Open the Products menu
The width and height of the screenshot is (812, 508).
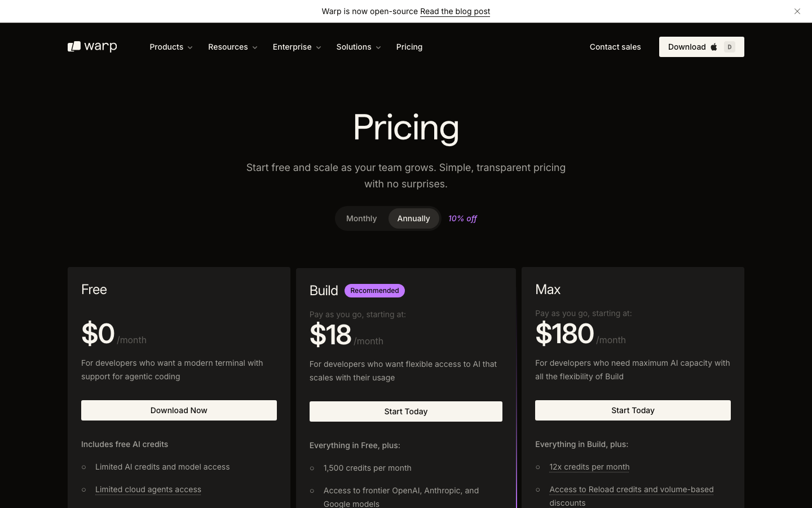(171, 47)
